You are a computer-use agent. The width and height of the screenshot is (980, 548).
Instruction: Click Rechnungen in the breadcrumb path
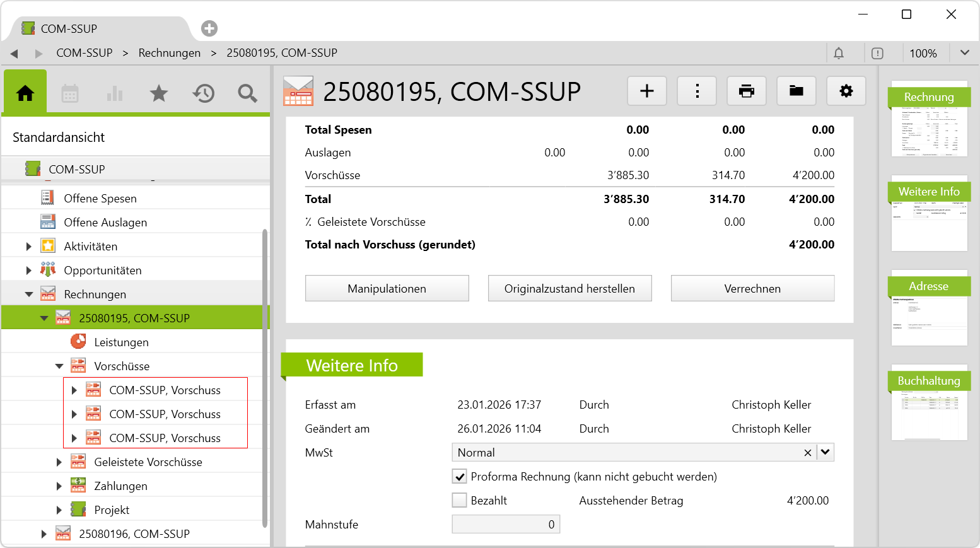(169, 53)
